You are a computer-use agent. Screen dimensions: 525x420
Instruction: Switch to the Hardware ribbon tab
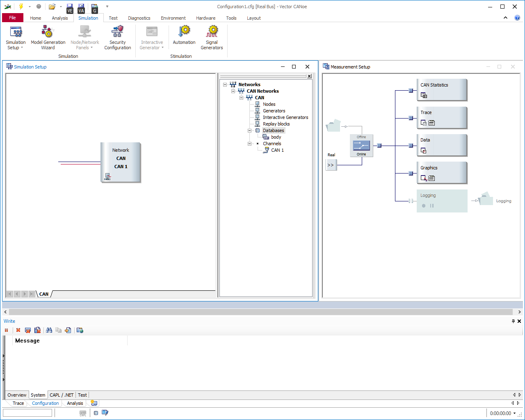click(x=205, y=18)
